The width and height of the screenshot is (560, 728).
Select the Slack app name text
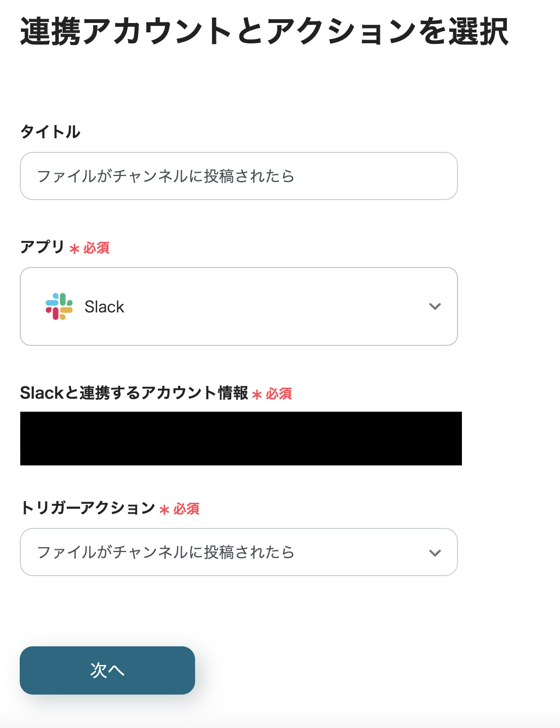click(x=104, y=307)
